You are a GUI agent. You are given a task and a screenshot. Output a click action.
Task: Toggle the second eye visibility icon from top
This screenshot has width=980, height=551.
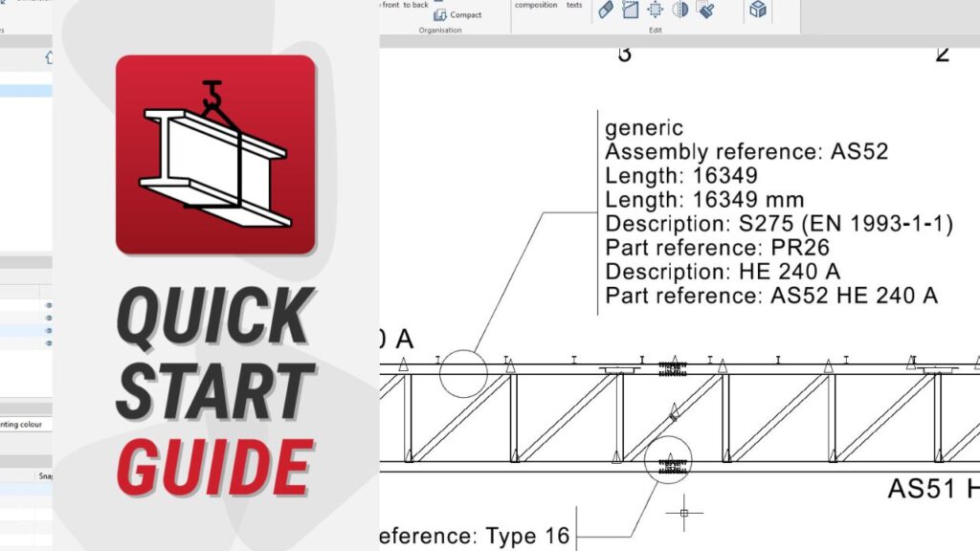[x=49, y=319]
